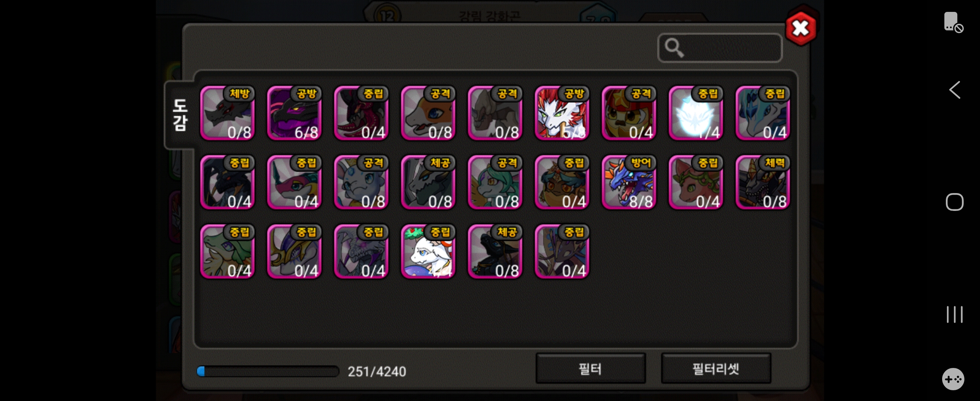Click into the search input field

720,48
